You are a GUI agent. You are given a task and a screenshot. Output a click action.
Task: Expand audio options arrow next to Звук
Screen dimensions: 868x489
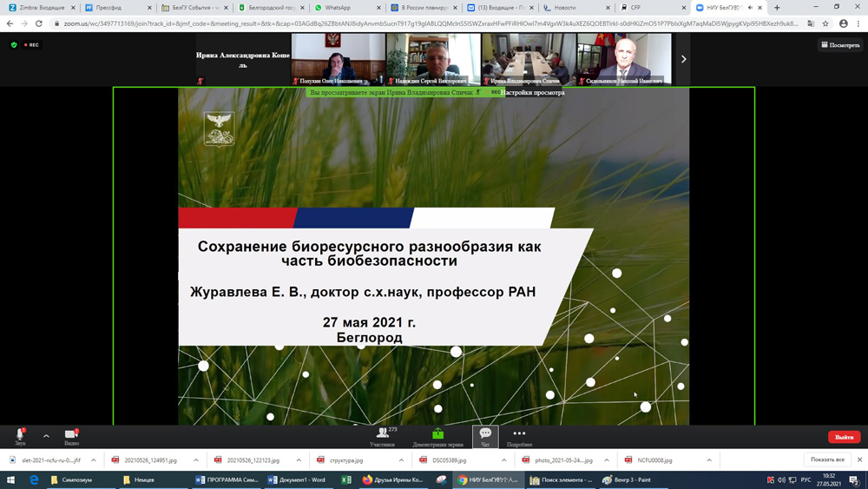pos(46,436)
